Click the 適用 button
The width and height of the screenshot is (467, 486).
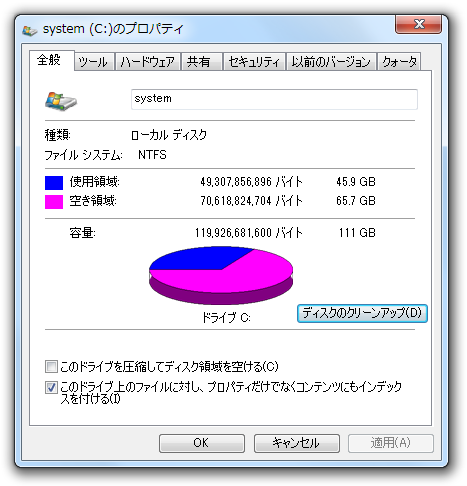coord(391,443)
